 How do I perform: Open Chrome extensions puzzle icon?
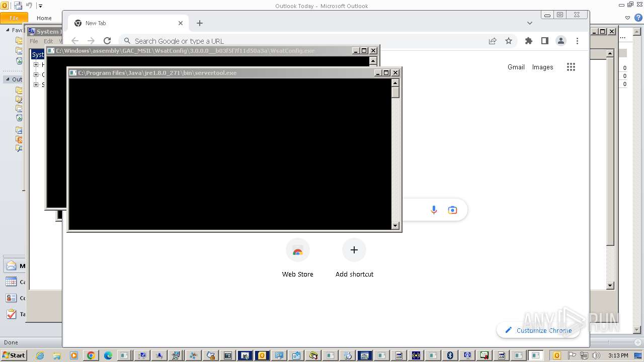pos(528,41)
